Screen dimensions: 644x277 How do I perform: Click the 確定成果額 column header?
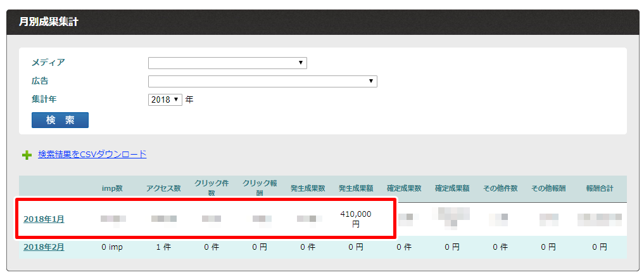(x=452, y=189)
